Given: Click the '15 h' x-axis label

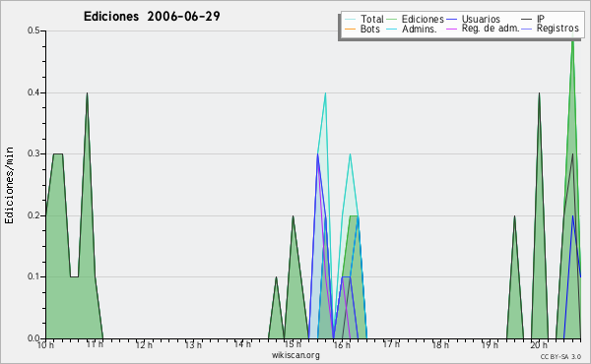Looking at the screenshot, I should coord(293,344).
